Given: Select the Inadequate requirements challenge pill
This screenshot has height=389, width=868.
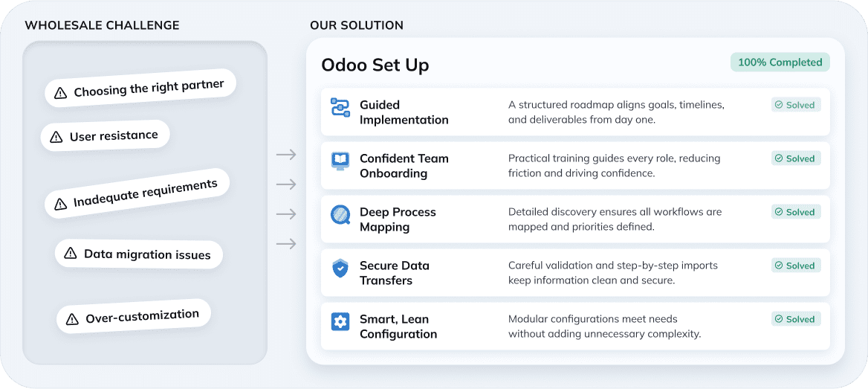Looking at the screenshot, I should pos(137,193).
